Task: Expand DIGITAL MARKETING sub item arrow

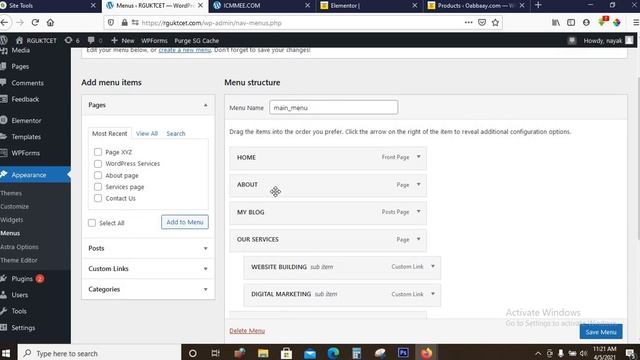Action: click(x=433, y=294)
